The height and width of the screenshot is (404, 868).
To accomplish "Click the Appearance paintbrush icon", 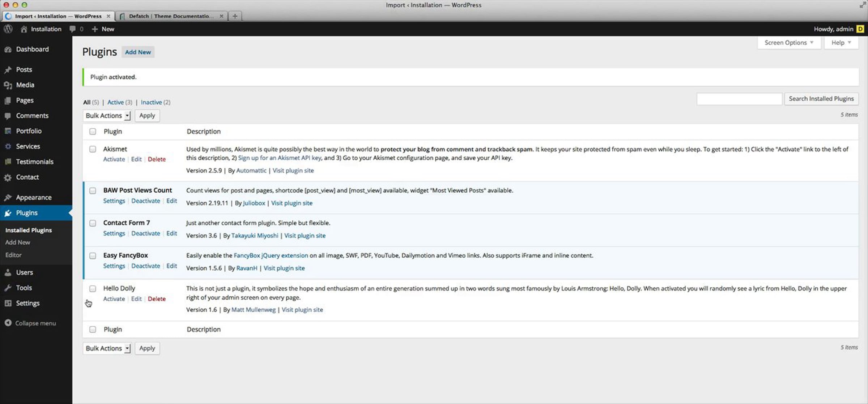I will pos(8,197).
